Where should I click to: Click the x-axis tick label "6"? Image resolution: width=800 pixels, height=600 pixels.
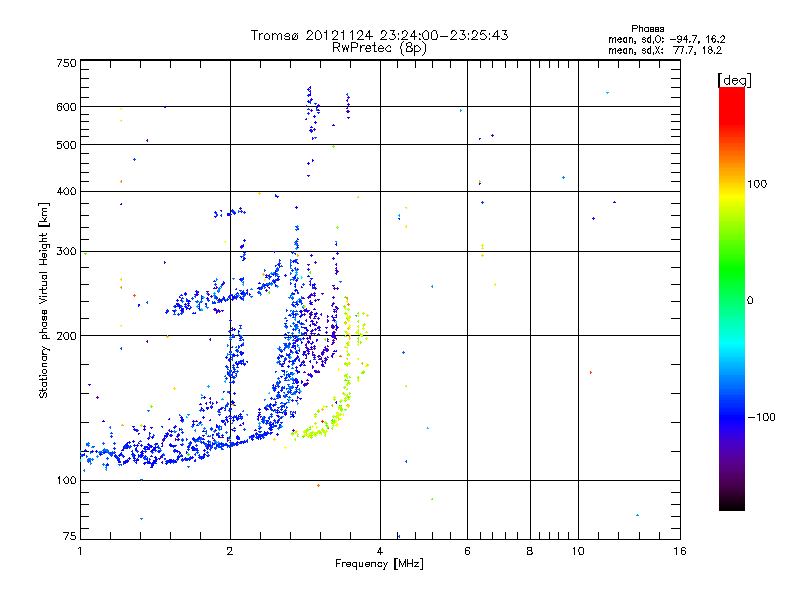coord(467,551)
